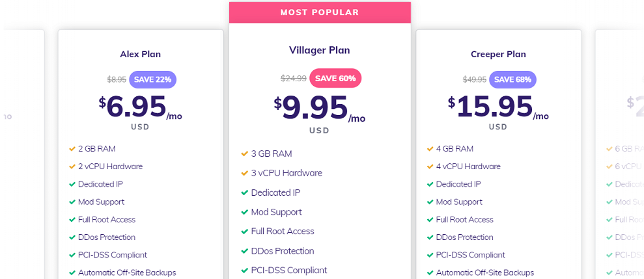Screen dimensions: 644x279
Task: Open the Creeper Plan title
Action: click(498, 54)
